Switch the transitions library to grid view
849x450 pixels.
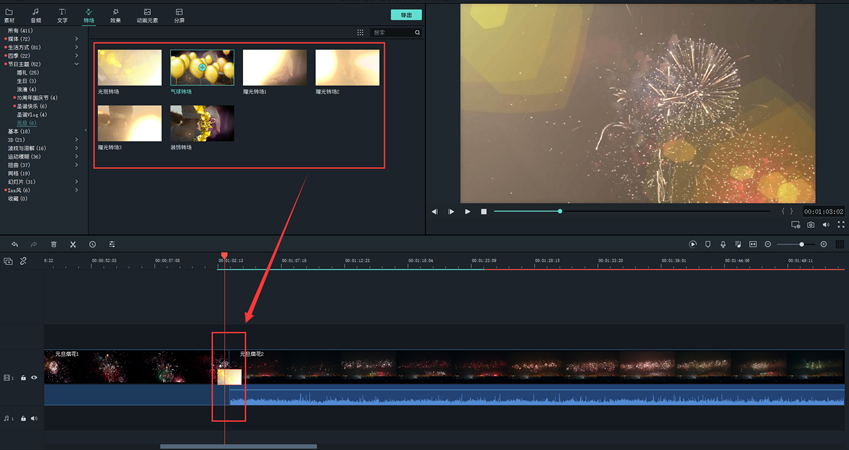point(360,33)
